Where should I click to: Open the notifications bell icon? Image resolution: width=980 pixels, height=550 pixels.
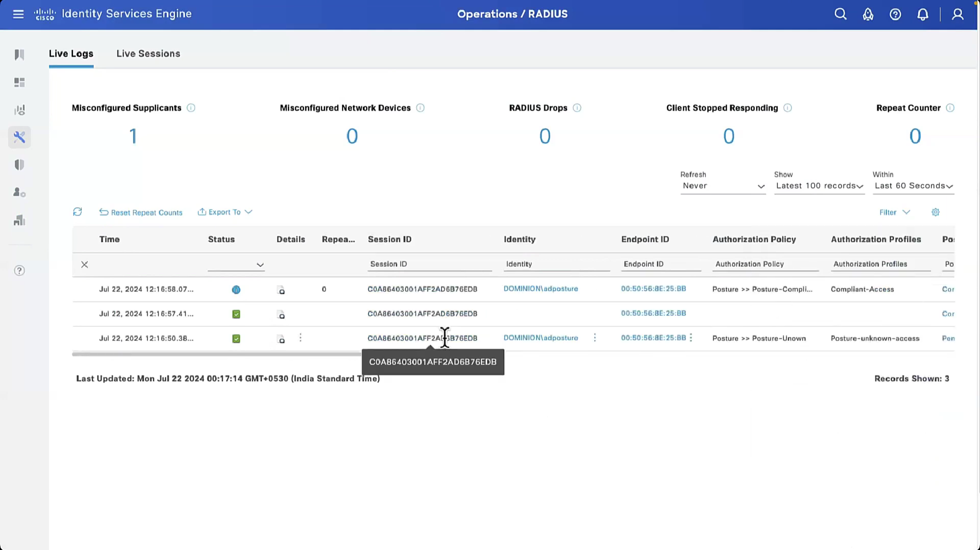[922, 14]
